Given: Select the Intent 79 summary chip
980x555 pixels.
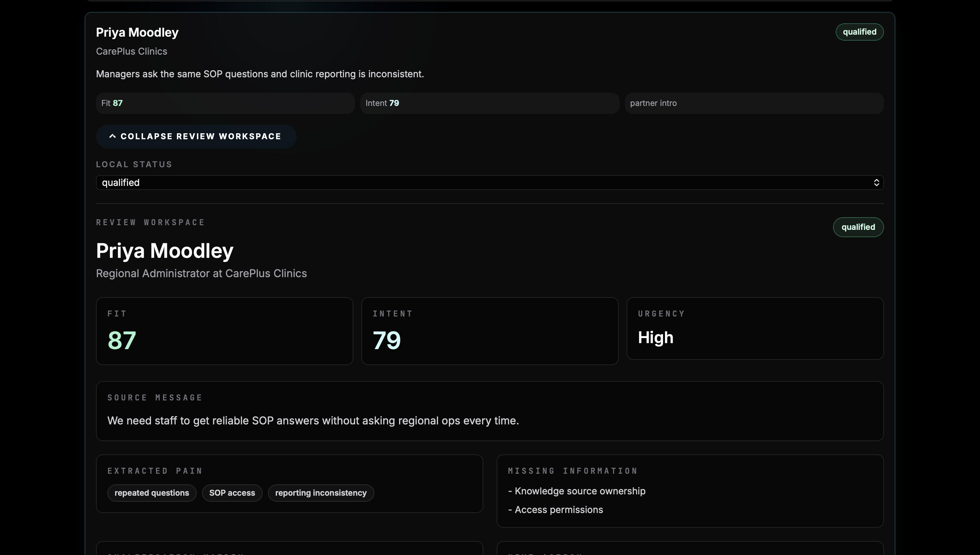Looking at the screenshot, I should coord(490,103).
